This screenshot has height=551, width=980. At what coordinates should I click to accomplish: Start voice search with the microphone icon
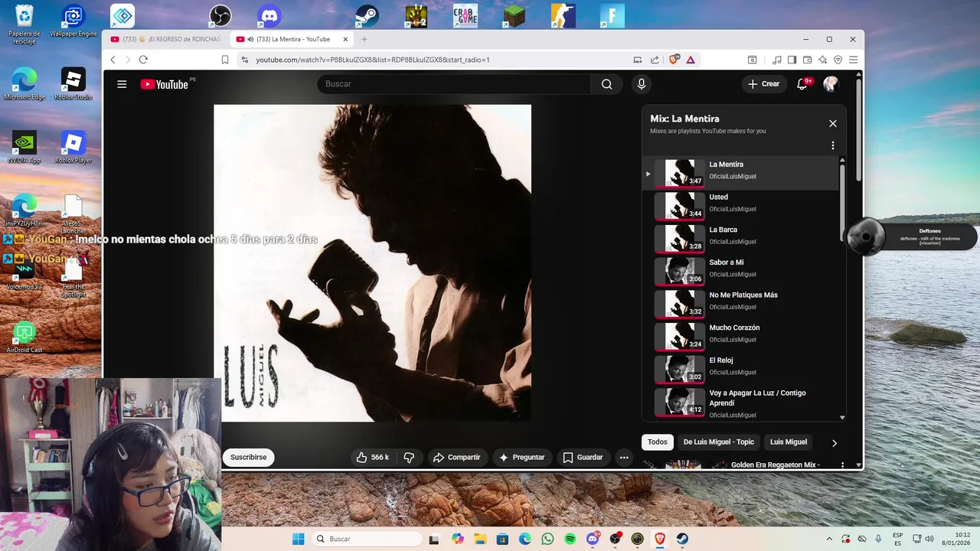(x=642, y=84)
